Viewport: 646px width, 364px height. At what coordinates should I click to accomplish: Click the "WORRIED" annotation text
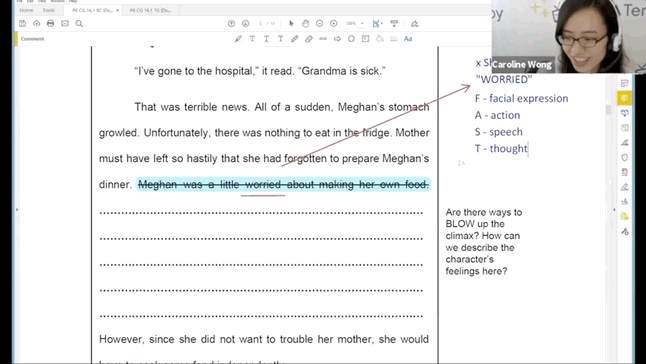[x=503, y=79]
